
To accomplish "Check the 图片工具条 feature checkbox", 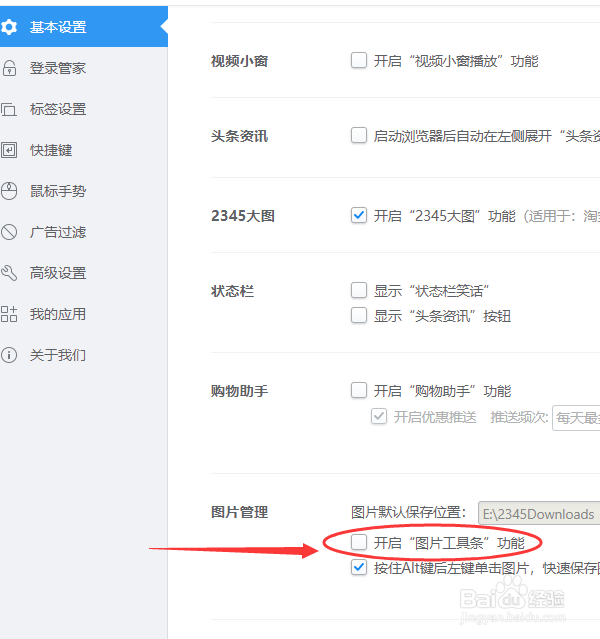I will click(x=359, y=542).
